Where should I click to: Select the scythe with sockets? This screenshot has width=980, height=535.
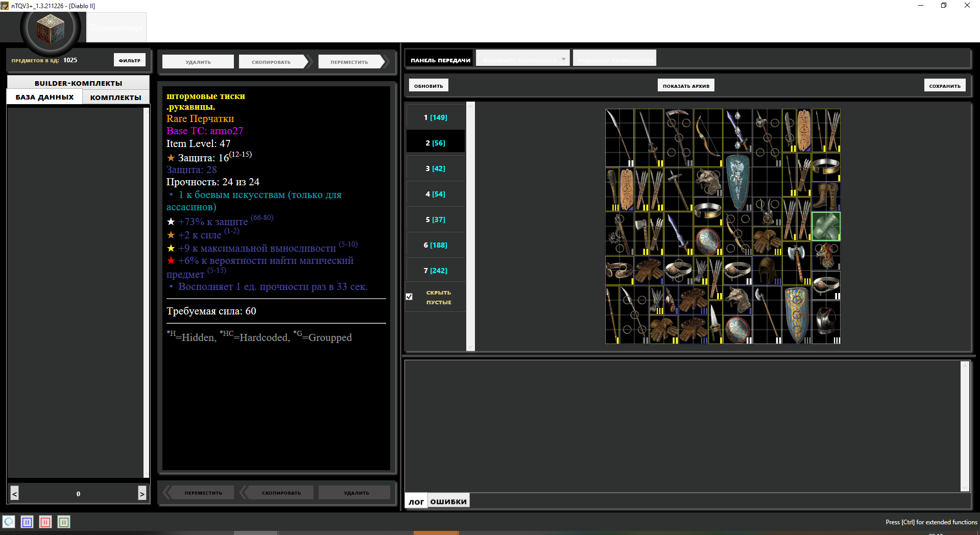pos(678,138)
